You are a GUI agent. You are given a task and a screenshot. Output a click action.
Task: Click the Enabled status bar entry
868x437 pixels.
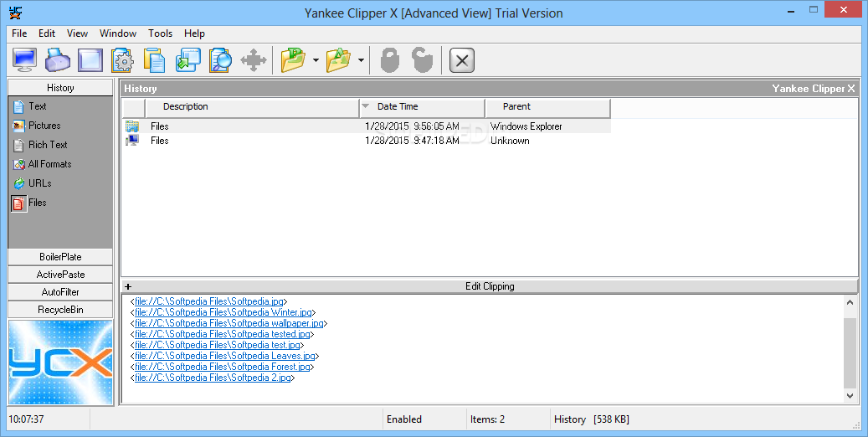tap(404, 419)
